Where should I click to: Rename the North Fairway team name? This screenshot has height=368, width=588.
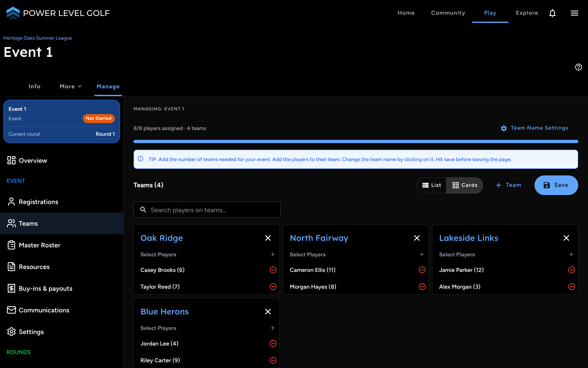(x=319, y=238)
